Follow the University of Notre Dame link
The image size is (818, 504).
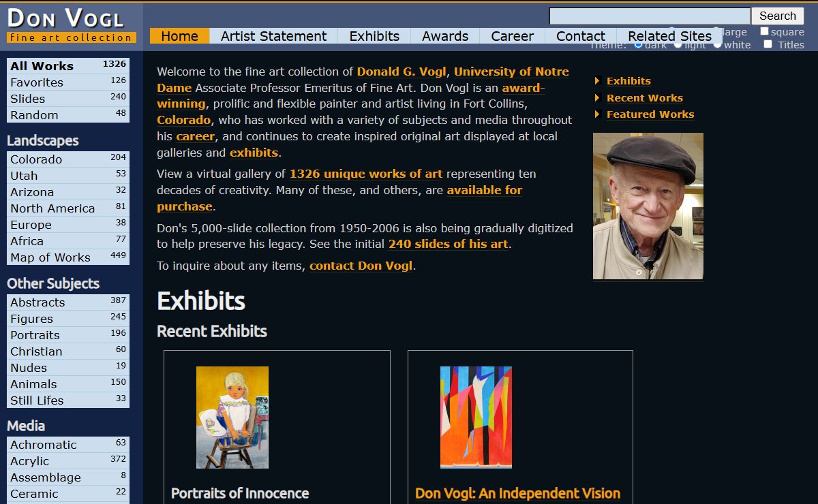(511, 72)
